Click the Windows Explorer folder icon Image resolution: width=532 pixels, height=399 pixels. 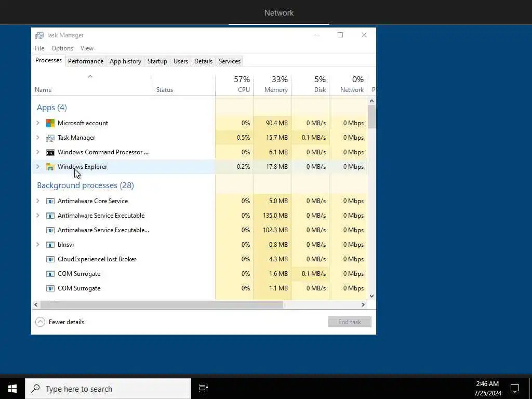click(50, 167)
